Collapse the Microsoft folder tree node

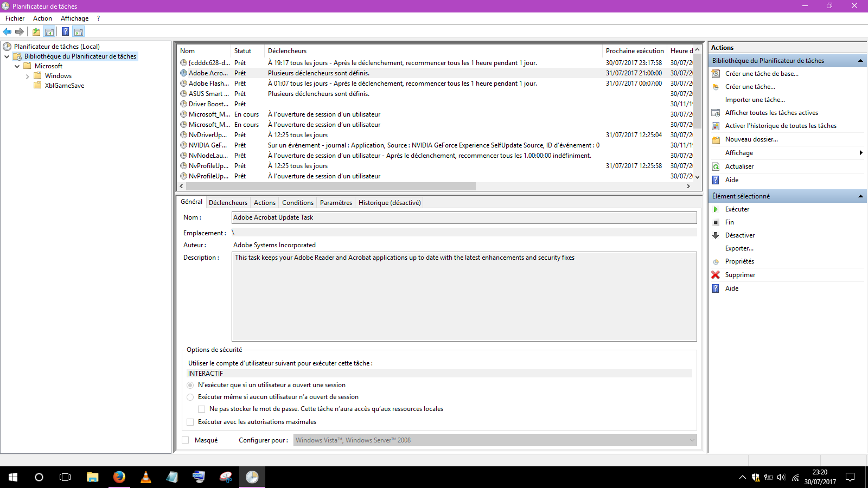click(17, 66)
